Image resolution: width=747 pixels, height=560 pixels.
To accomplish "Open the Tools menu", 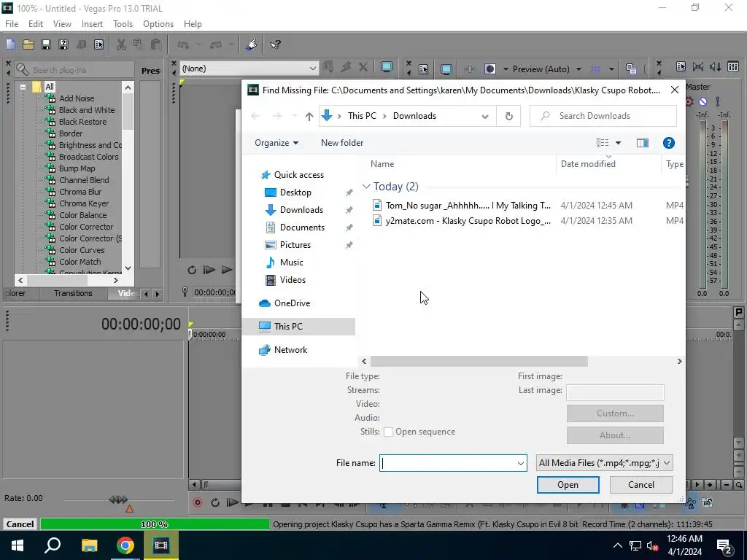I will (x=123, y=24).
